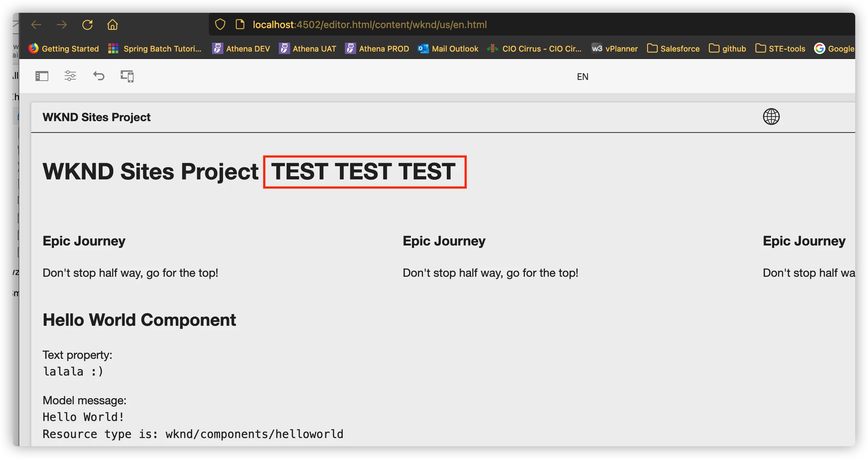
Task: Go to the browser home icon
Action: 113,25
